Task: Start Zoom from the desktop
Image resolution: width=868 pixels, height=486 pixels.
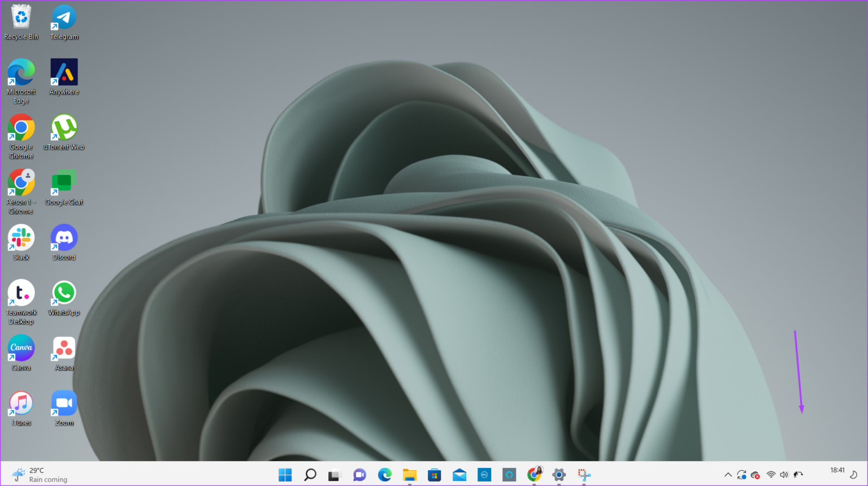Action: (63, 402)
